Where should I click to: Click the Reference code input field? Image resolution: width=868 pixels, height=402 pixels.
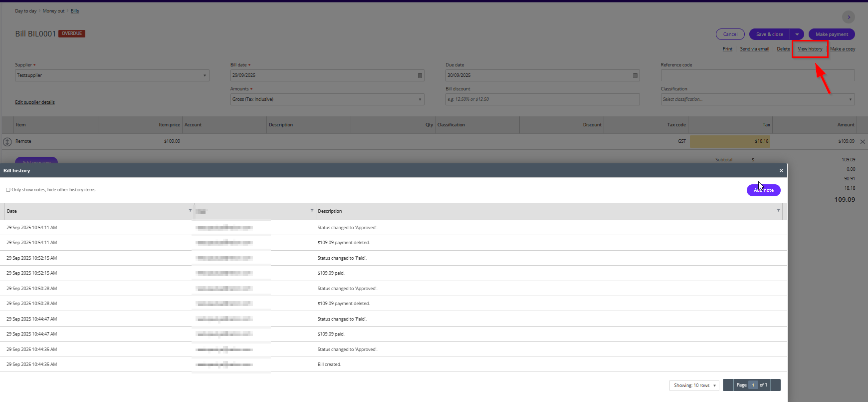point(758,75)
